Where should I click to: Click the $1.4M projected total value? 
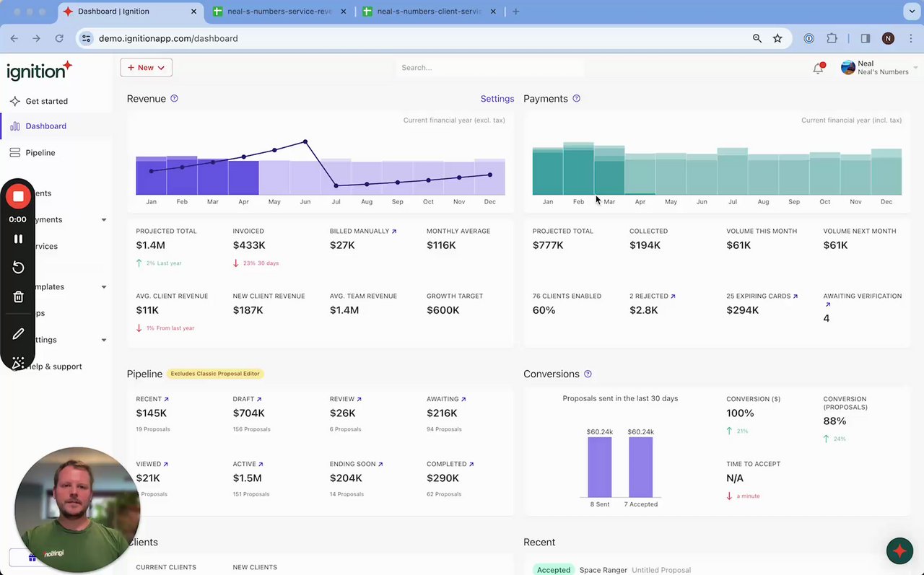click(x=150, y=245)
